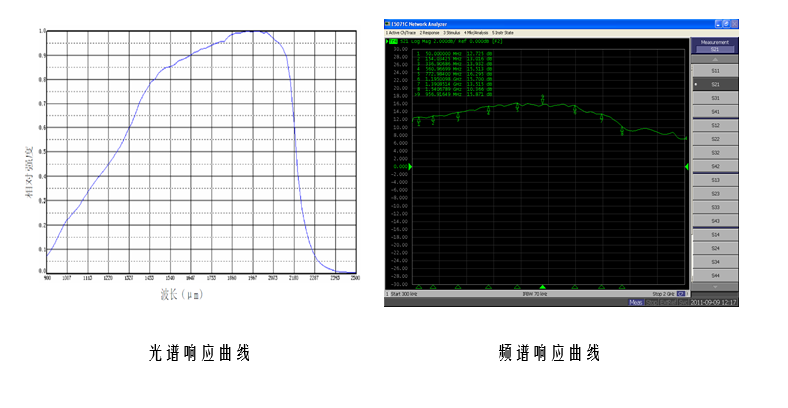788x408 pixels.
Task: Click softkey menu scroll-up arrow
Action: point(715,59)
